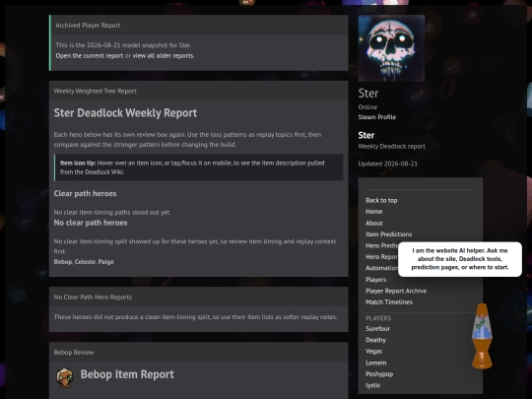
Task: Select player Vegas
Action: [374, 351]
